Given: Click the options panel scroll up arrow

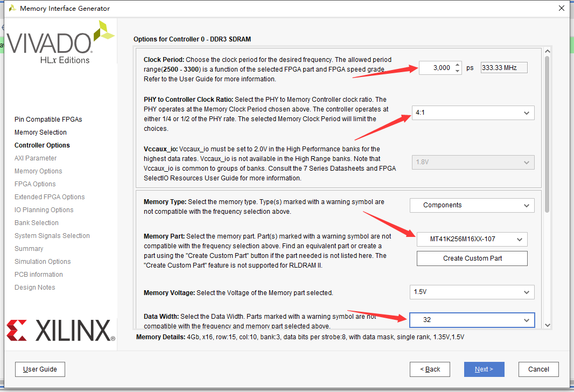Looking at the screenshot, I should (547, 51).
